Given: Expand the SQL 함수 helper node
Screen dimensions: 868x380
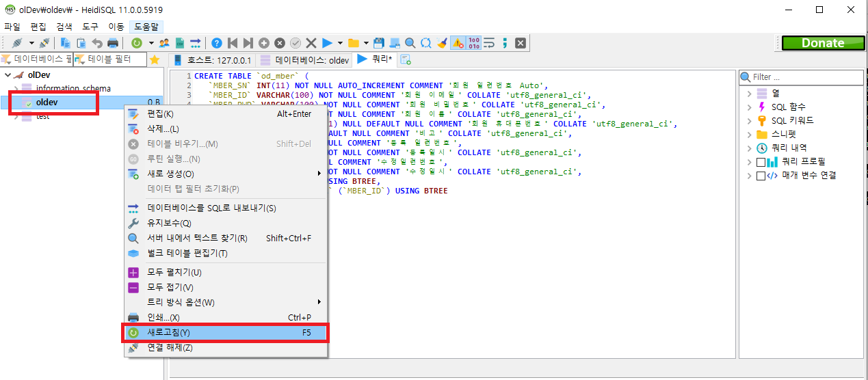Looking at the screenshot, I should pyautogui.click(x=749, y=107).
